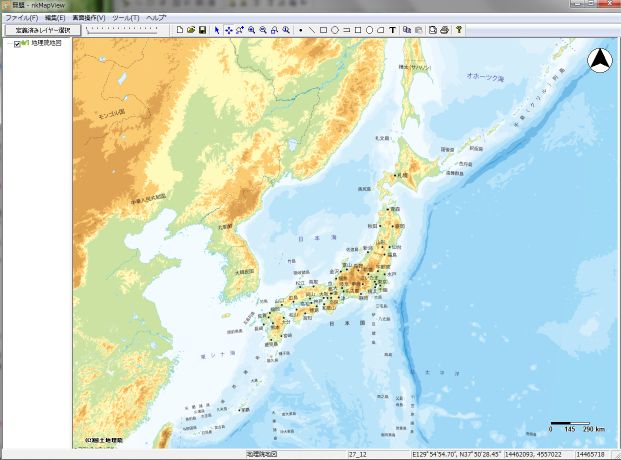The image size is (621, 460).
Task: Click the Save disk icon
Action: [202, 30]
